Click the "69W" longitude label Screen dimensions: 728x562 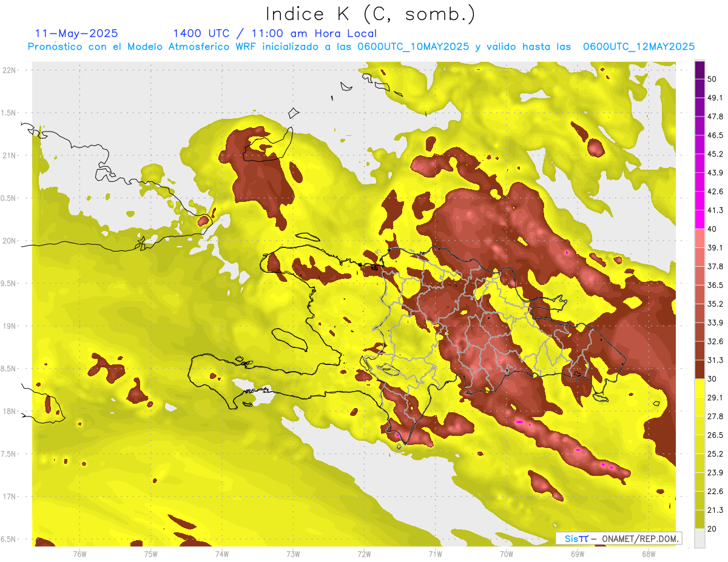pyautogui.click(x=578, y=554)
